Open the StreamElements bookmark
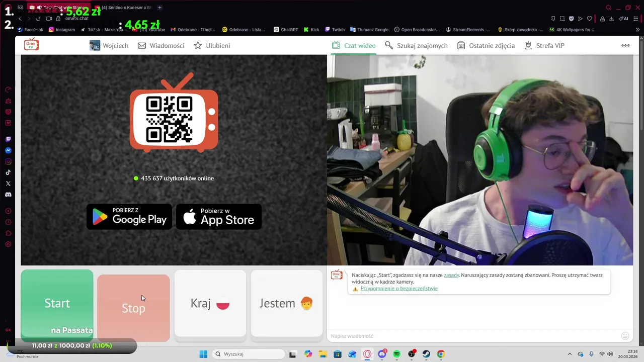Image resolution: width=644 pixels, height=362 pixels. [x=468, y=30]
